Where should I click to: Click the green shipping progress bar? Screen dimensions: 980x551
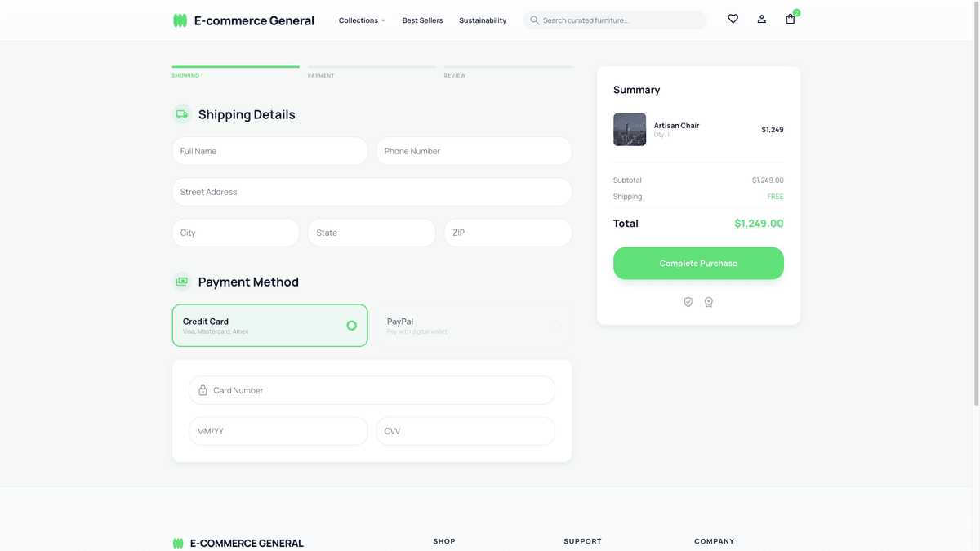tap(235, 66)
